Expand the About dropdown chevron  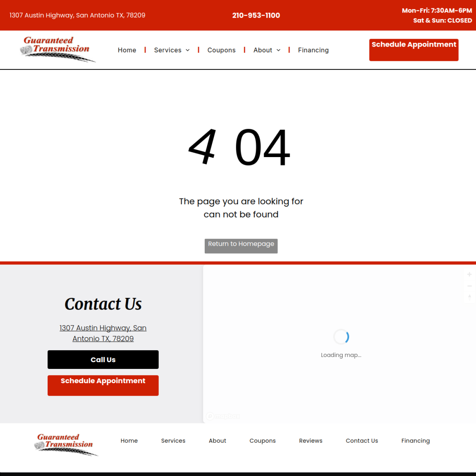[x=278, y=50]
